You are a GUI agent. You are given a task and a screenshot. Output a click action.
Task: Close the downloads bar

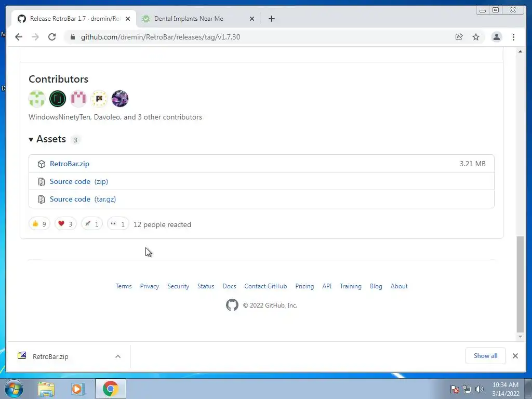(515, 355)
